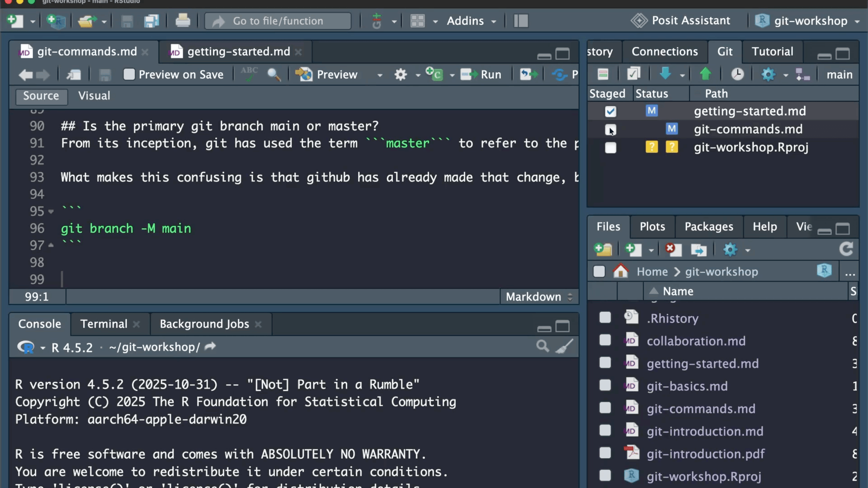The image size is (868, 488).
Task: Switch to the Connections tab
Action: [665, 52]
